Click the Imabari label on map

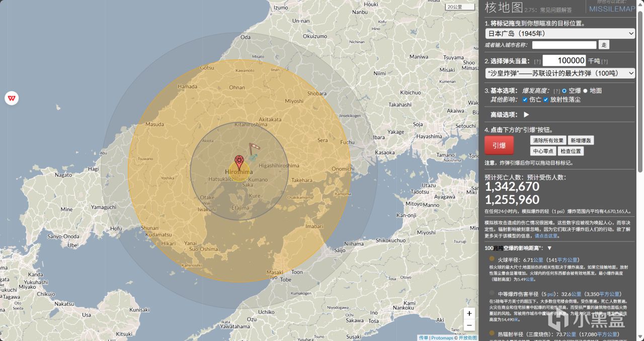pos(314,226)
